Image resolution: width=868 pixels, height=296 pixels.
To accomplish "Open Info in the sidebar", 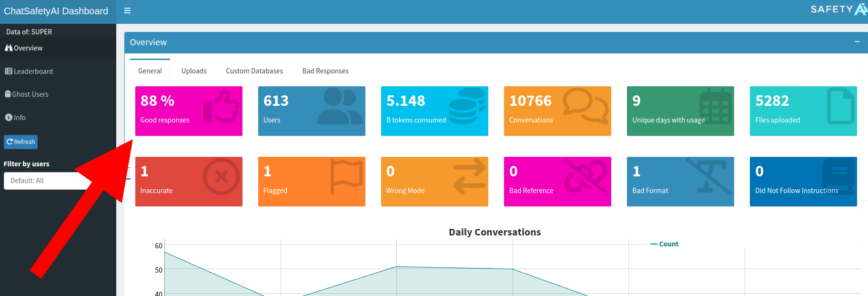I will [x=58, y=117].
